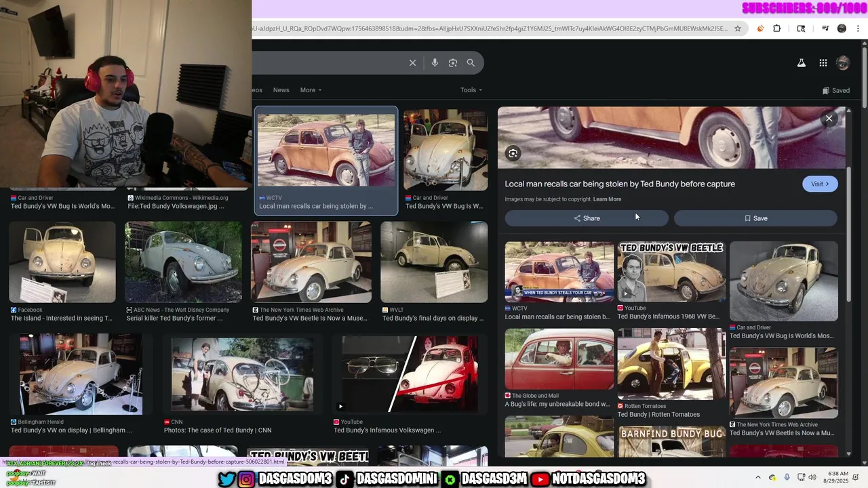The width and height of the screenshot is (868, 488).
Task: Click the tab search icon in Chrome toolbar
Action: pos(801,28)
